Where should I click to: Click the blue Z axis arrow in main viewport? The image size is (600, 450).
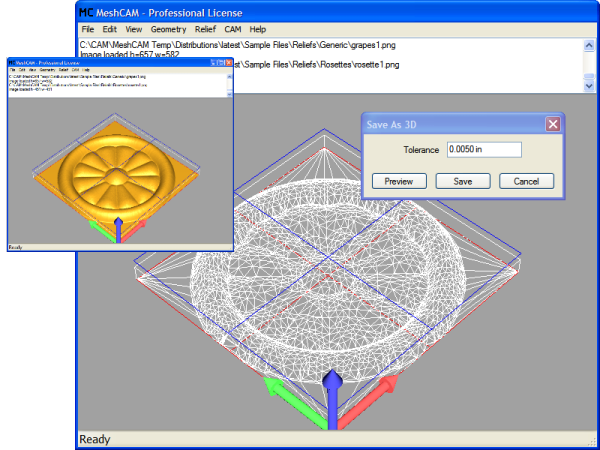pyautogui.click(x=332, y=399)
